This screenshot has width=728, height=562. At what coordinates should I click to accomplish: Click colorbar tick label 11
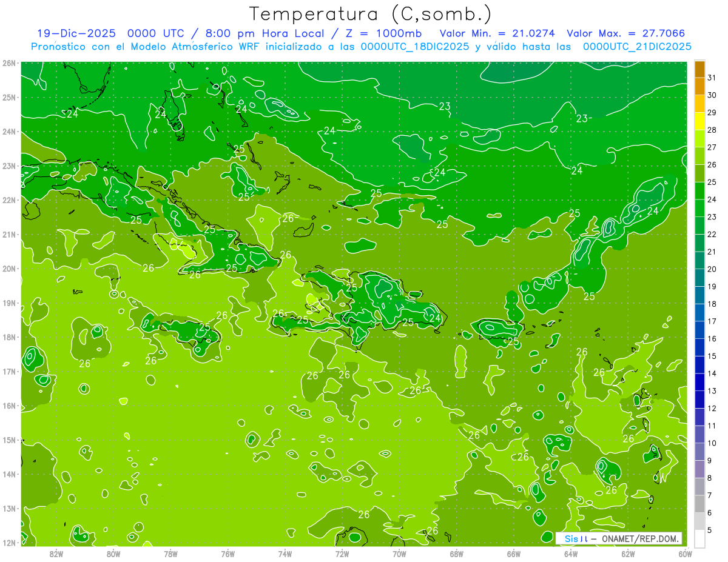point(712,426)
